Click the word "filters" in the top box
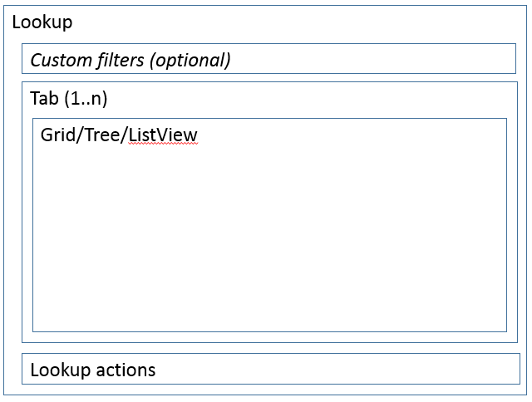Viewport: 532px width, 402px height. coord(120,60)
